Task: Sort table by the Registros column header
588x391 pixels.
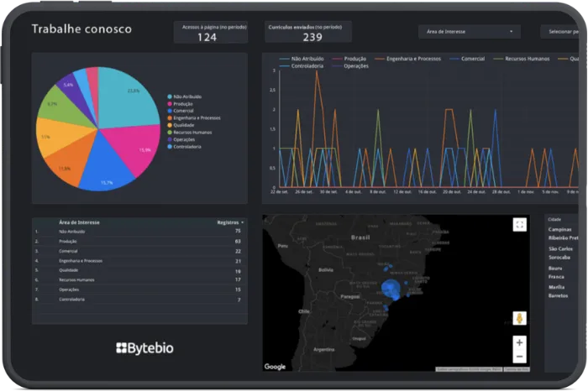Action: click(230, 222)
